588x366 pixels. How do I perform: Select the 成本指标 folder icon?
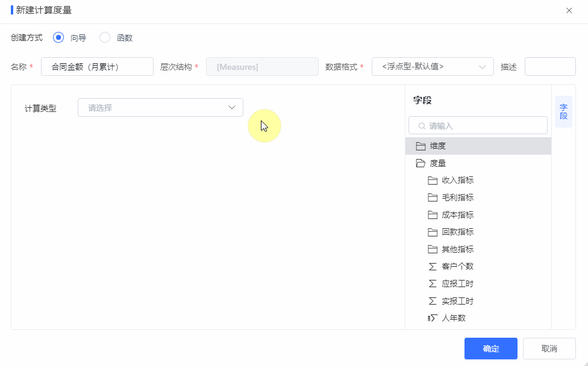(x=431, y=214)
